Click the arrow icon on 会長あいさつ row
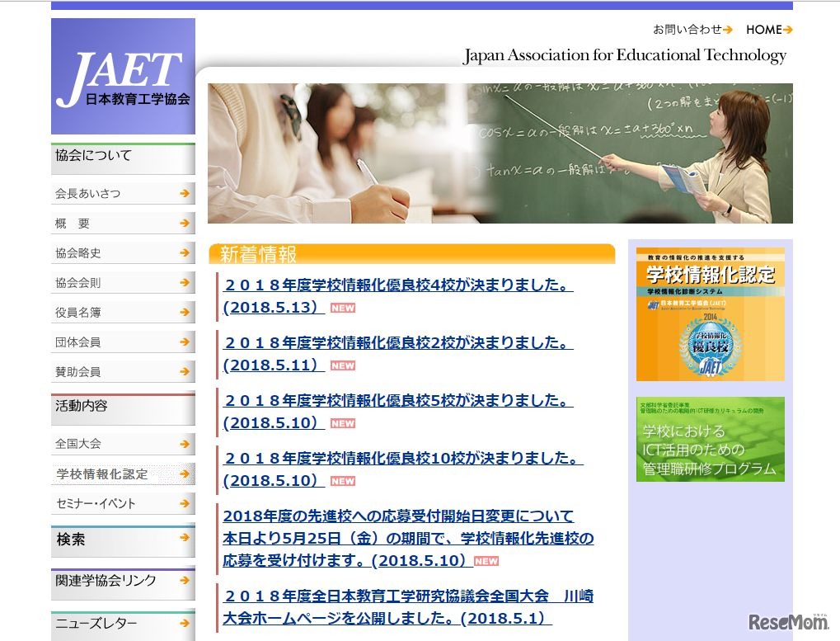 pyautogui.click(x=185, y=194)
